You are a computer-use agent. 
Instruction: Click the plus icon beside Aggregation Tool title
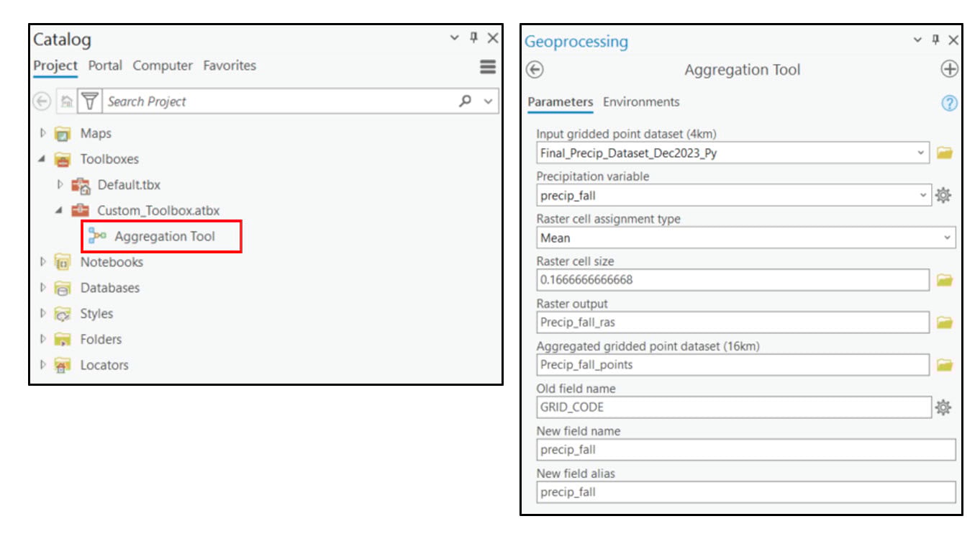tap(949, 70)
